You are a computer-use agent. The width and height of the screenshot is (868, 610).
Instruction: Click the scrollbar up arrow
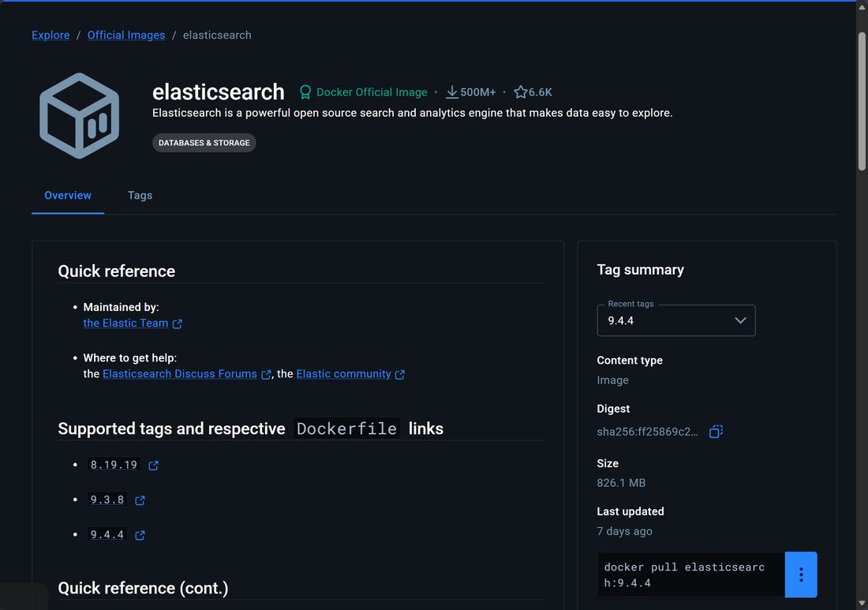862,6
